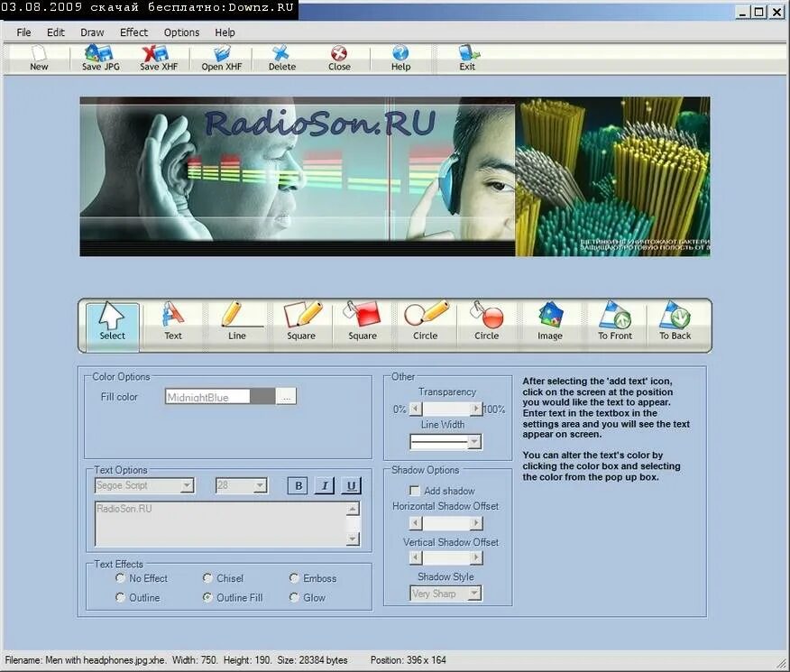The width and height of the screenshot is (790, 672).
Task: Toggle Bold text formatting
Action: [299, 485]
